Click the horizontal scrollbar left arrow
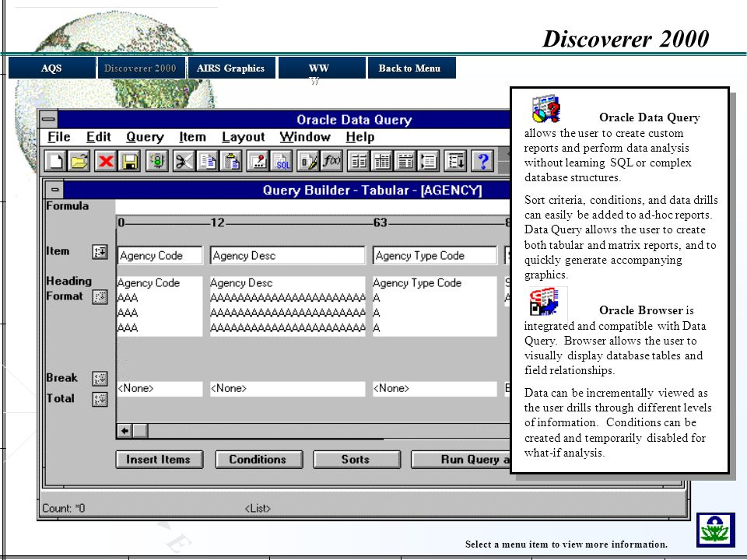747x560 pixels. point(124,431)
